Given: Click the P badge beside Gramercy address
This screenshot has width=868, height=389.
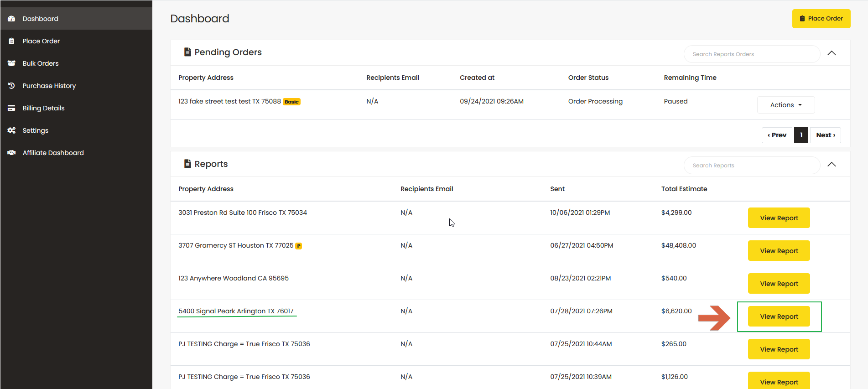Looking at the screenshot, I should coord(299,246).
